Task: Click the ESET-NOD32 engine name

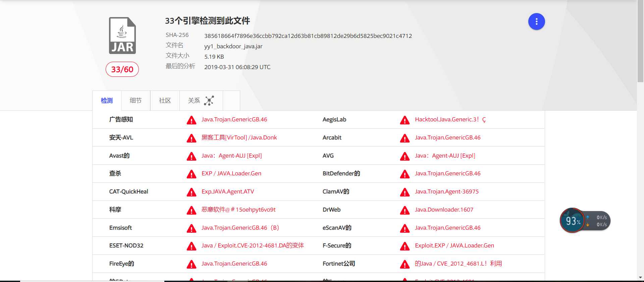Action: pos(126,245)
